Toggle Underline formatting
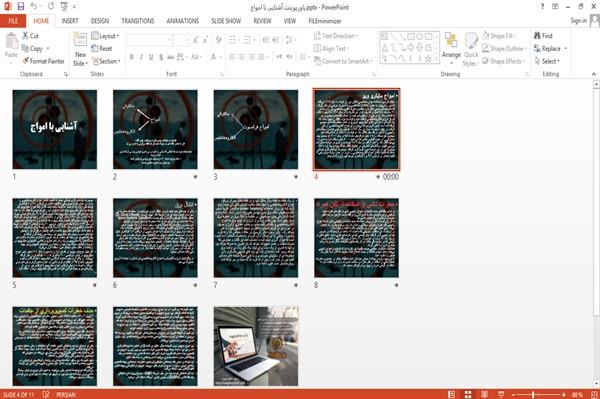This screenshot has width=600, height=399. click(151, 57)
